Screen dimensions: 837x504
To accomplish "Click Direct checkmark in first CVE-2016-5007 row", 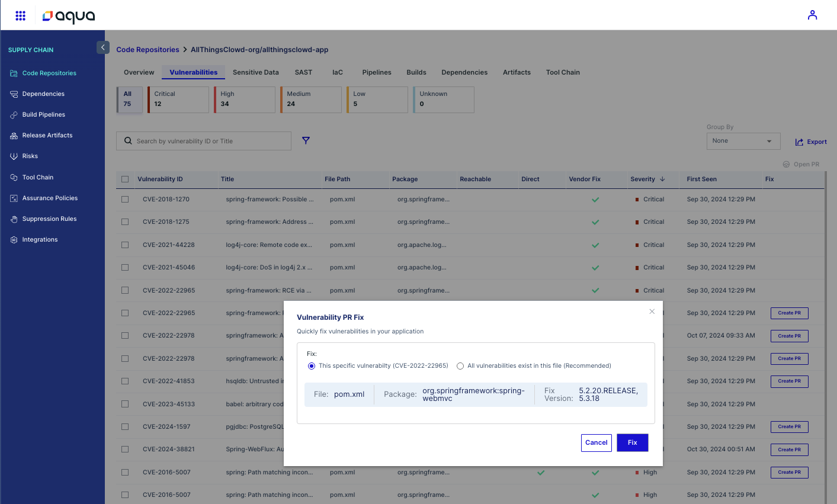I will [x=541, y=473].
